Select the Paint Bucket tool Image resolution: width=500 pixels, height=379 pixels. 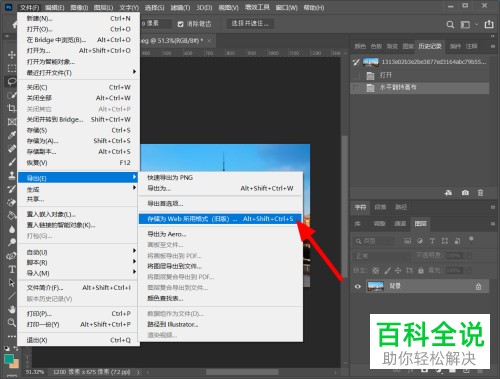12,216
